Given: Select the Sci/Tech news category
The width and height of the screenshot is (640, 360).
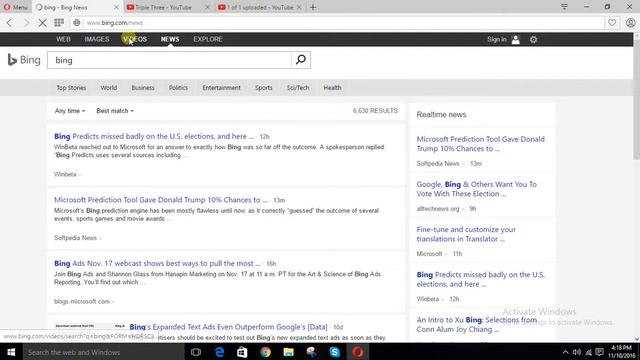Looking at the screenshot, I should [298, 88].
